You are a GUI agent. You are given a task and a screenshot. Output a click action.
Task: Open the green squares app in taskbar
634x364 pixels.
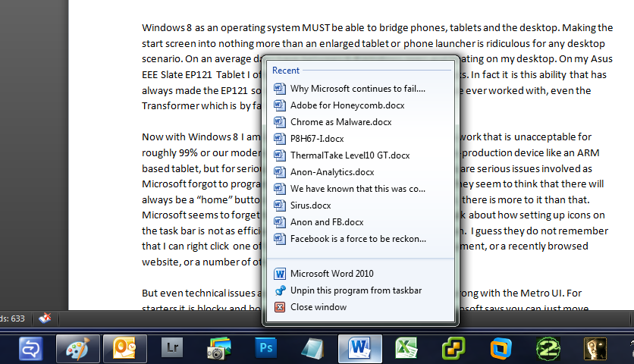(454, 349)
